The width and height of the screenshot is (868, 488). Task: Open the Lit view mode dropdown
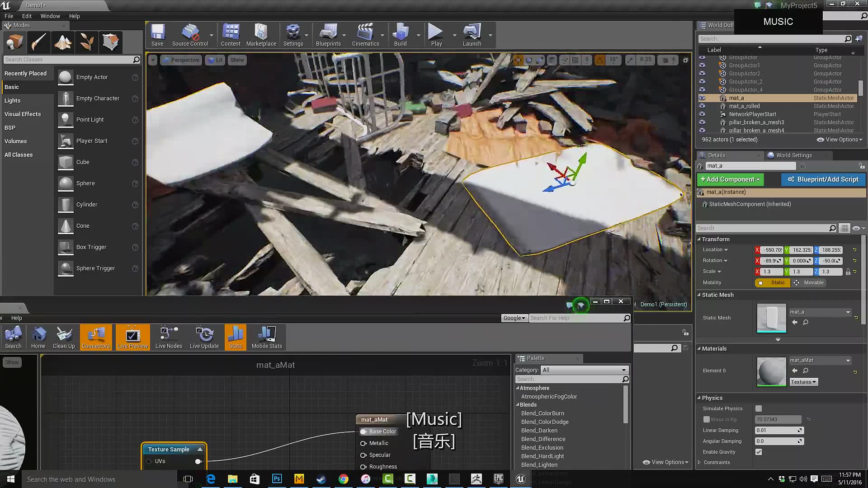[x=216, y=60]
